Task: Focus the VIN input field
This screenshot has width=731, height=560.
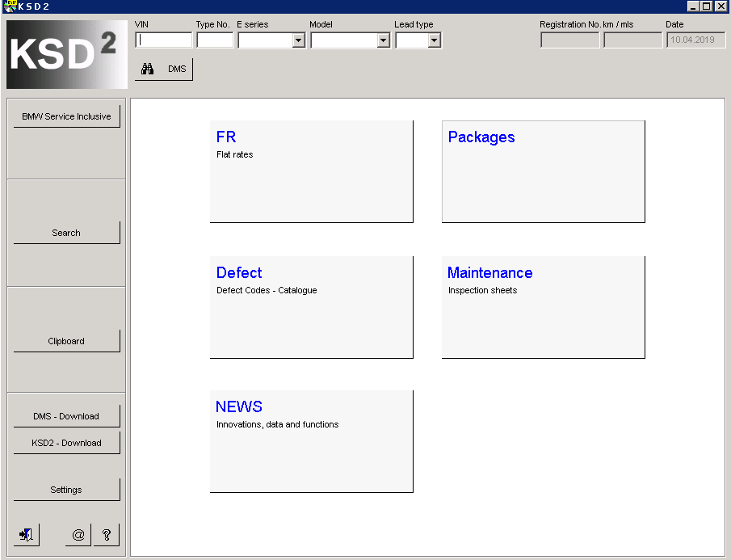Action: (x=164, y=40)
